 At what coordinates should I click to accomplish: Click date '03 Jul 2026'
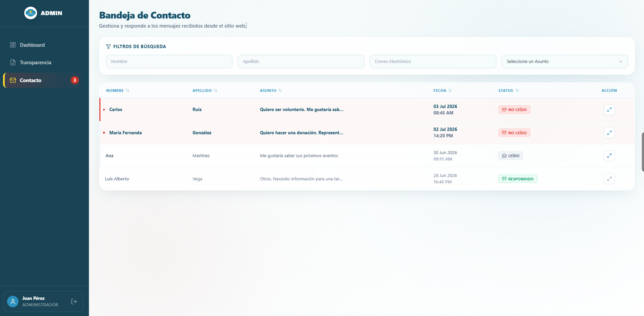pyautogui.click(x=445, y=106)
